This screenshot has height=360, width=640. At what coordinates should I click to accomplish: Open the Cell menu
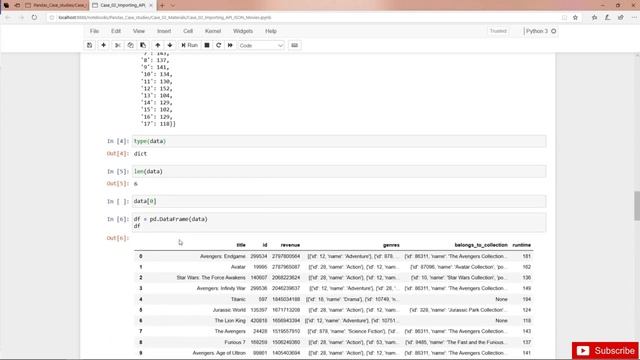tap(188, 31)
